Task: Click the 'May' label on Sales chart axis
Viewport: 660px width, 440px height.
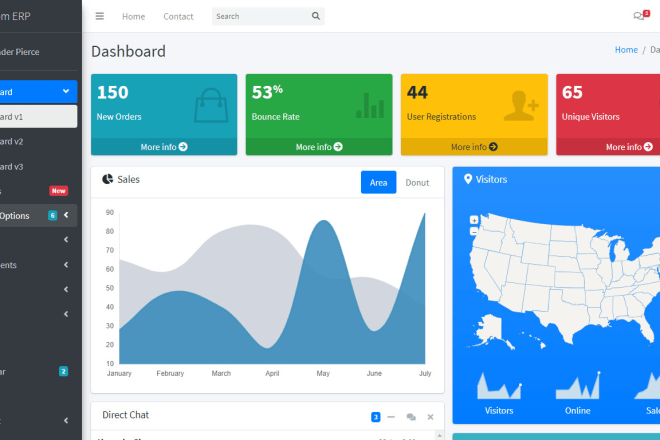Action: (x=323, y=373)
